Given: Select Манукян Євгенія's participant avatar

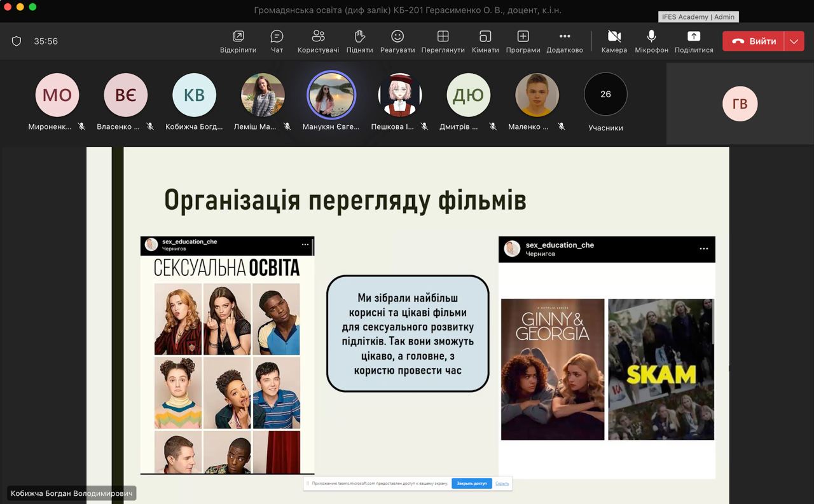Looking at the screenshot, I should (331, 95).
